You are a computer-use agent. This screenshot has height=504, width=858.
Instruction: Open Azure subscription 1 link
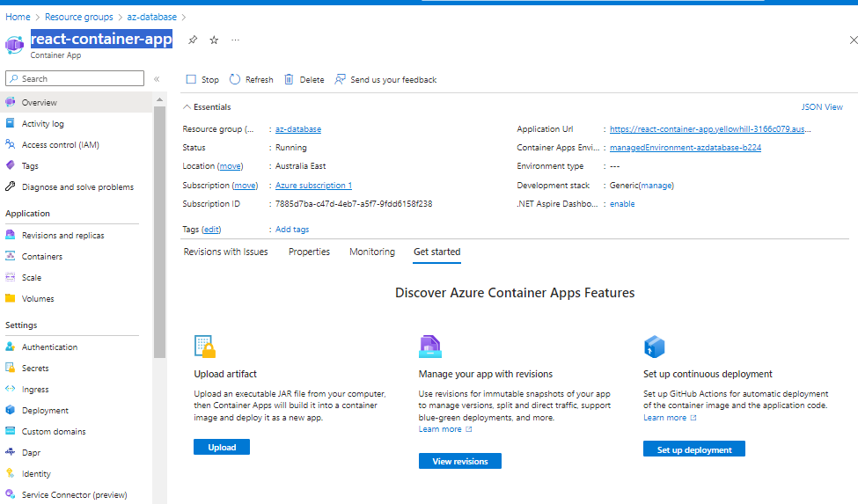coord(313,186)
